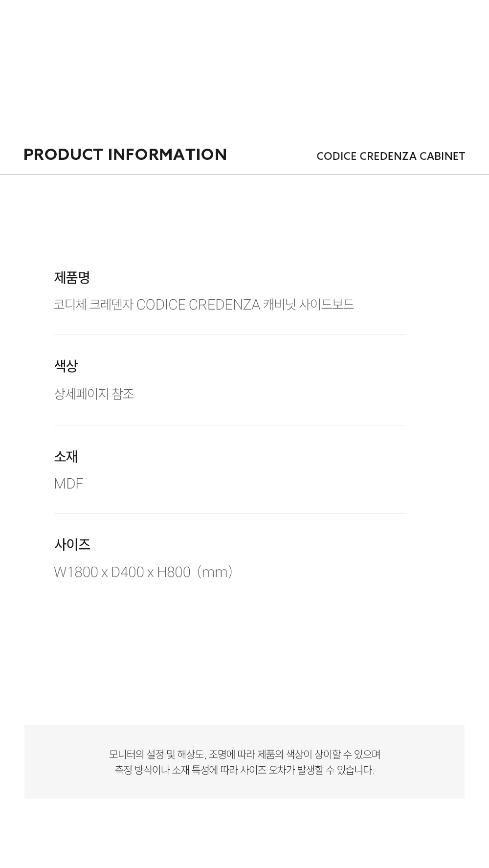Image resolution: width=489 pixels, height=868 pixels.
Task: Click the separator under the product name row
Action: [x=230, y=335]
